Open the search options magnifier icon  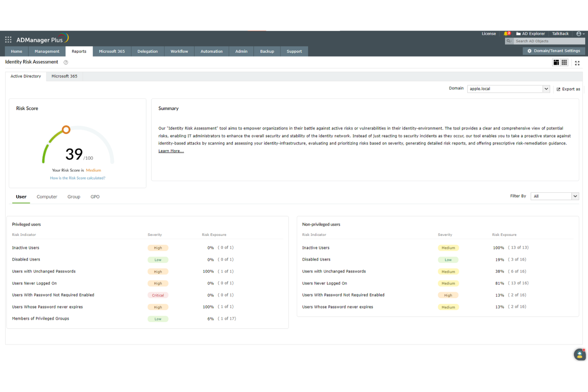pos(509,41)
